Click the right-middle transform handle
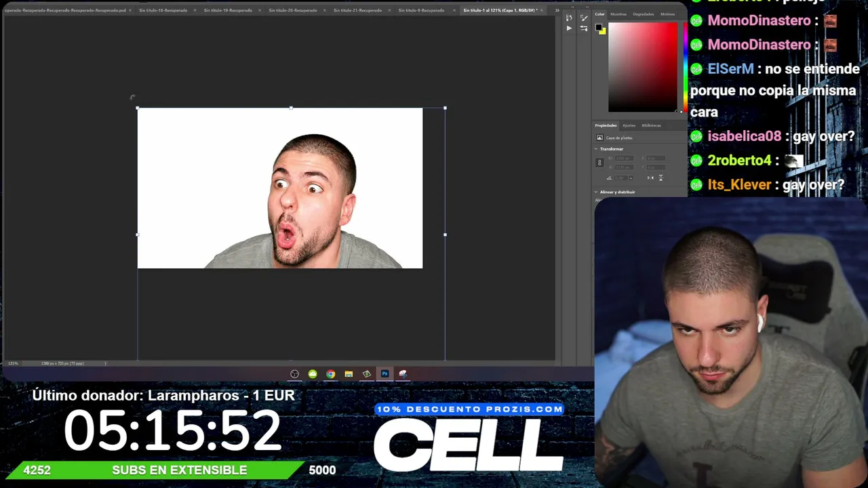 point(445,235)
